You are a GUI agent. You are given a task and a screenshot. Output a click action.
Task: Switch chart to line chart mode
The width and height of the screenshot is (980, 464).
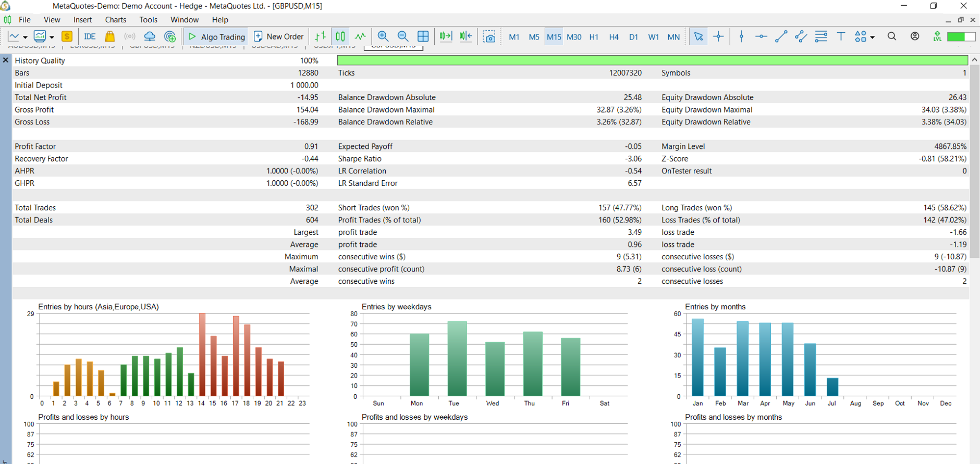[360, 36]
